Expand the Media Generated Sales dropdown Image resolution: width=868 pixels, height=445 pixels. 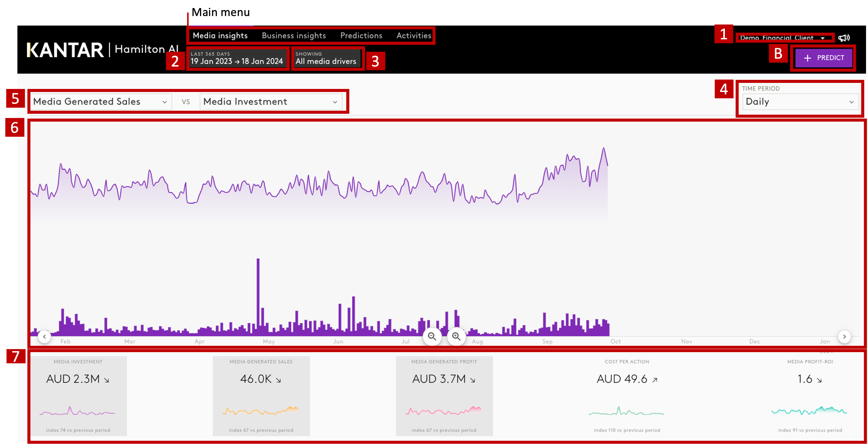100,102
